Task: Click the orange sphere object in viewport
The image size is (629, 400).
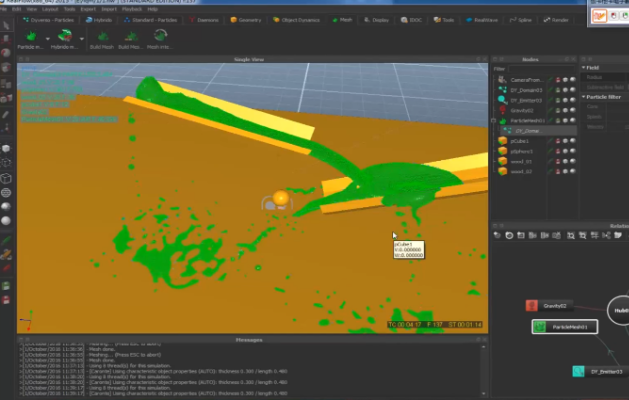Action: tap(280, 198)
